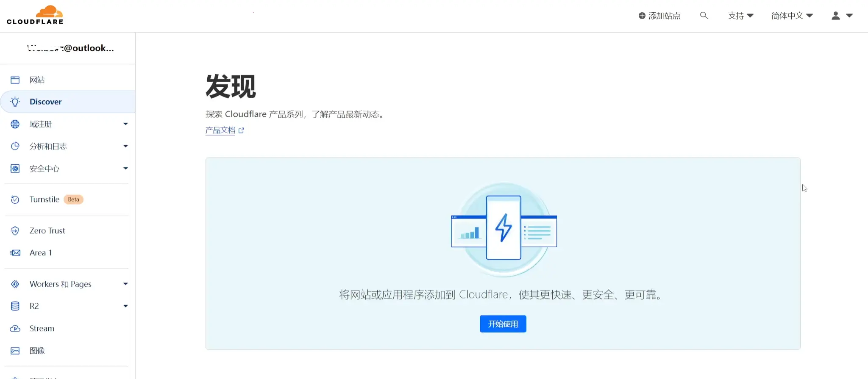Image resolution: width=868 pixels, height=379 pixels.
Task: Open Zero Trust in the sidebar
Action: [68, 231]
